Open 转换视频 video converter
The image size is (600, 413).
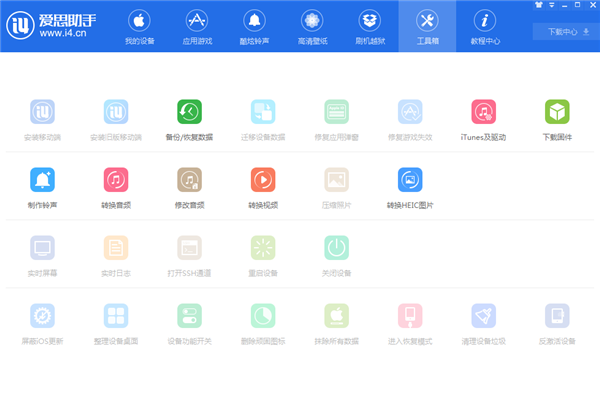[263, 180]
